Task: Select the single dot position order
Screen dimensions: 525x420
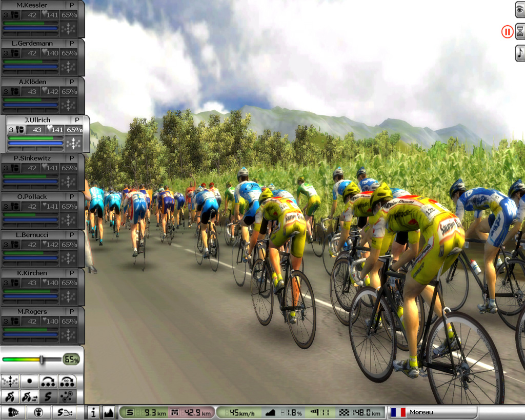Action: (x=29, y=382)
